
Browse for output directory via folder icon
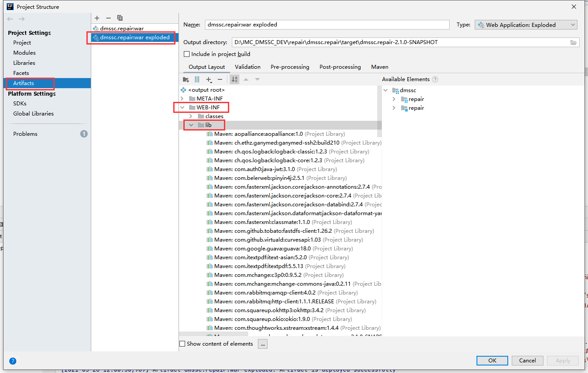pyautogui.click(x=573, y=42)
